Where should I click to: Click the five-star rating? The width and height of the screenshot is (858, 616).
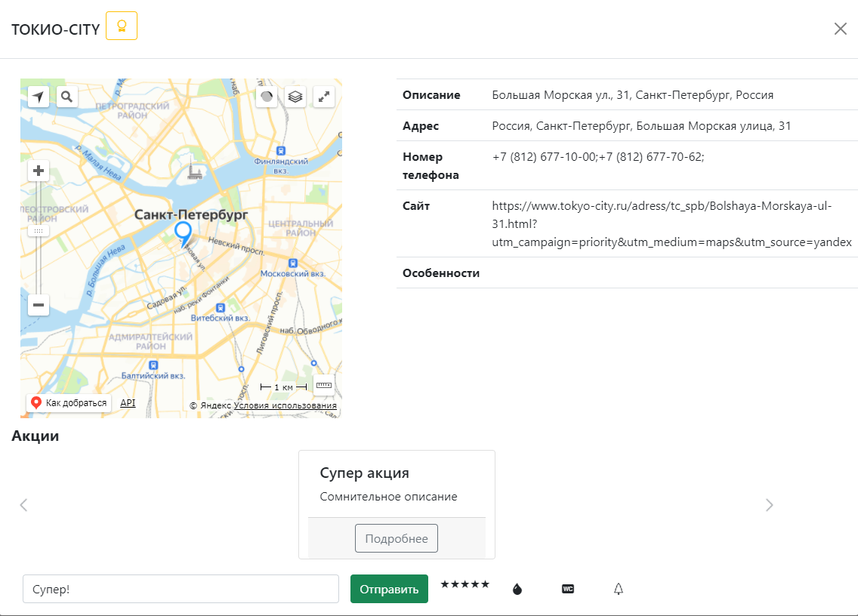point(464,584)
